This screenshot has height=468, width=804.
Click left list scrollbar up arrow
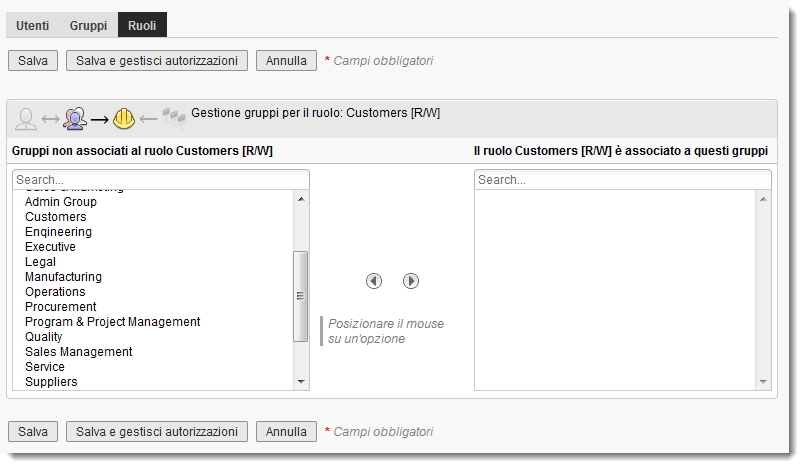301,199
